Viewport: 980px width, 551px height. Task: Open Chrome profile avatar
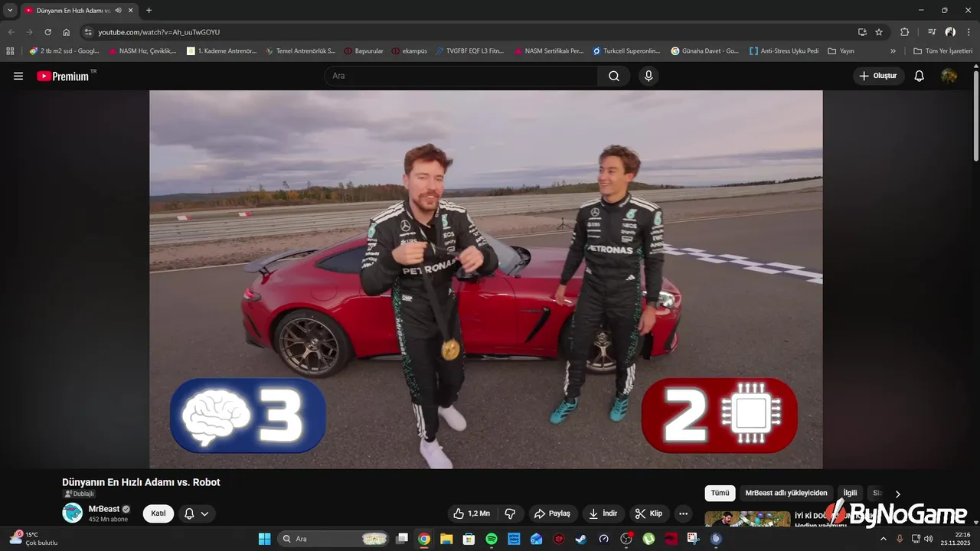click(x=950, y=32)
